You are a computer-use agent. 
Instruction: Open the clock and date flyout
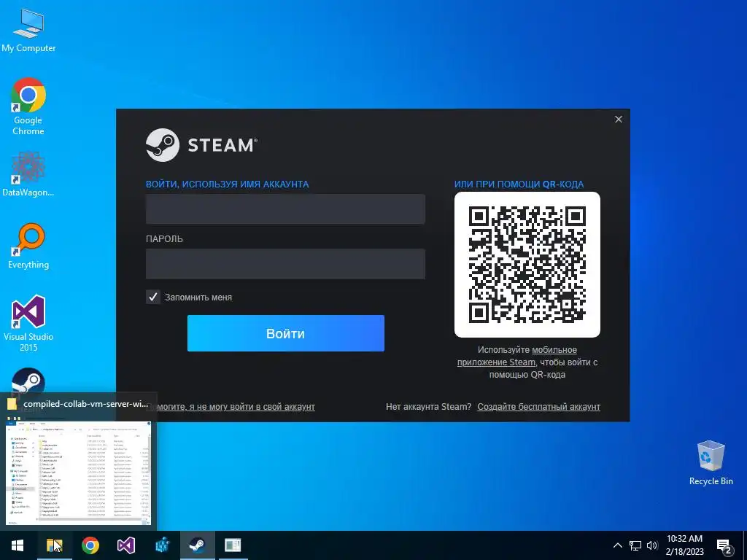coord(684,545)
